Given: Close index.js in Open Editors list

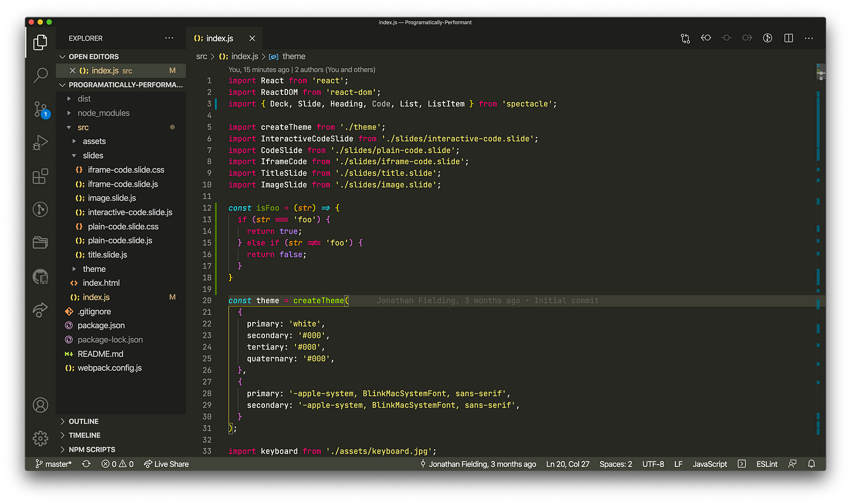Looking at the screenshot, I should (x=73, y=71).
